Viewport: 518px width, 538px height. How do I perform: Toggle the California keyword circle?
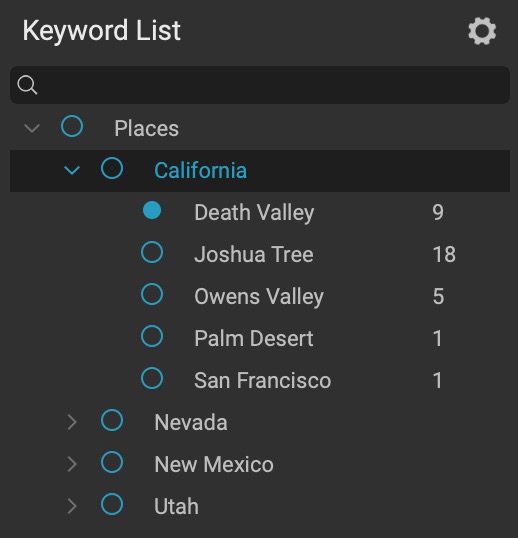(112, 168)
